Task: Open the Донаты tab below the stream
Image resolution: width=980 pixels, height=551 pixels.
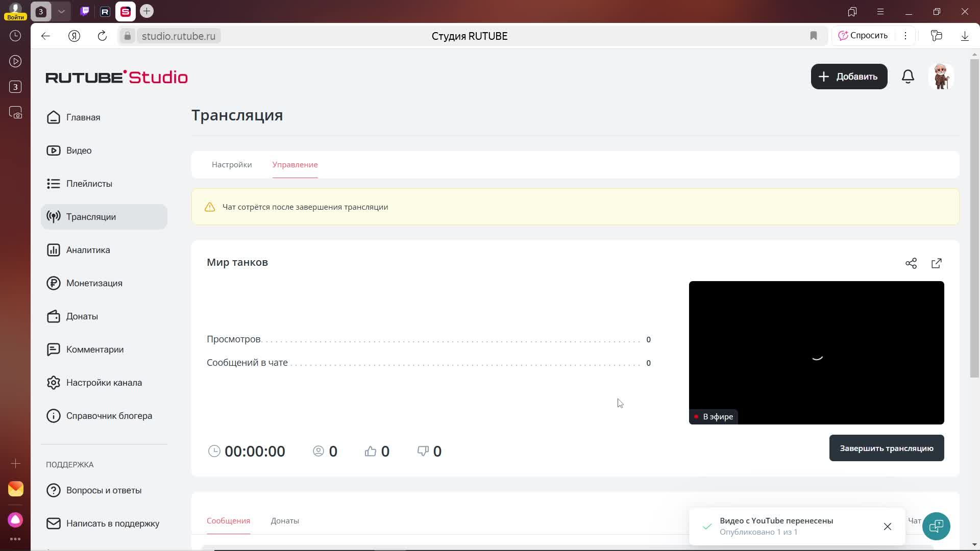Action: [284, 520]
